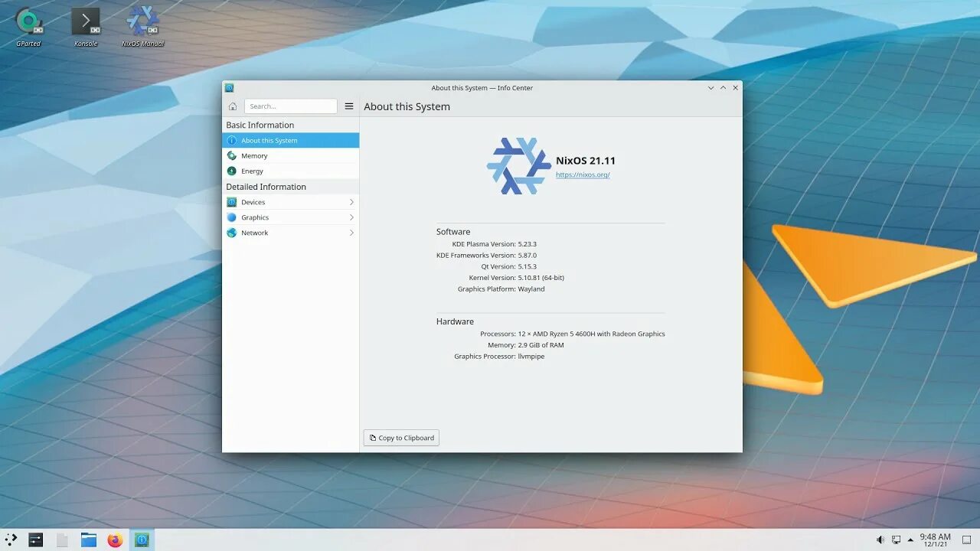
Task: Open the application launcher in taskbar
Action: point(11,540)
